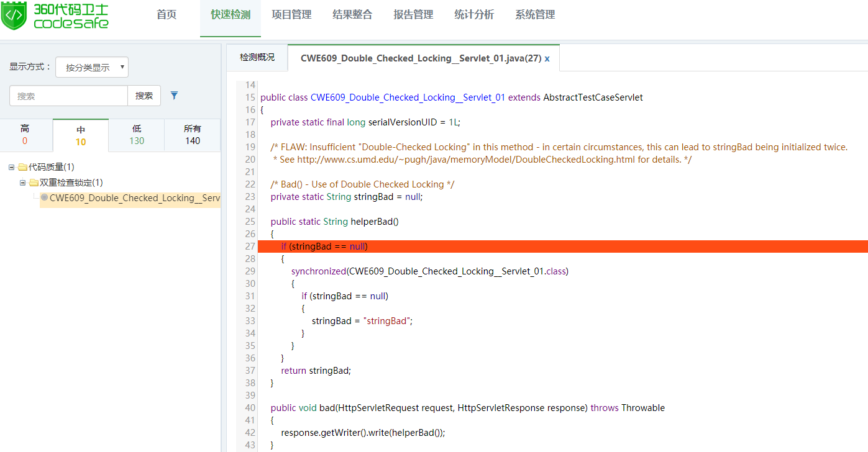Open the filter funnel icon
Screen dimensions: 868x452
[175, 96]
